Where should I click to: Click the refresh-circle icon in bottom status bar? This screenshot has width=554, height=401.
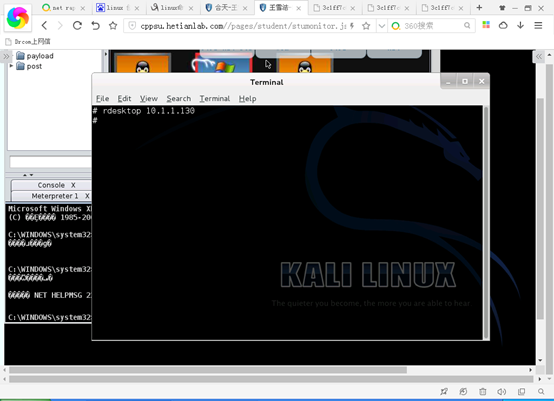point(463,391)
